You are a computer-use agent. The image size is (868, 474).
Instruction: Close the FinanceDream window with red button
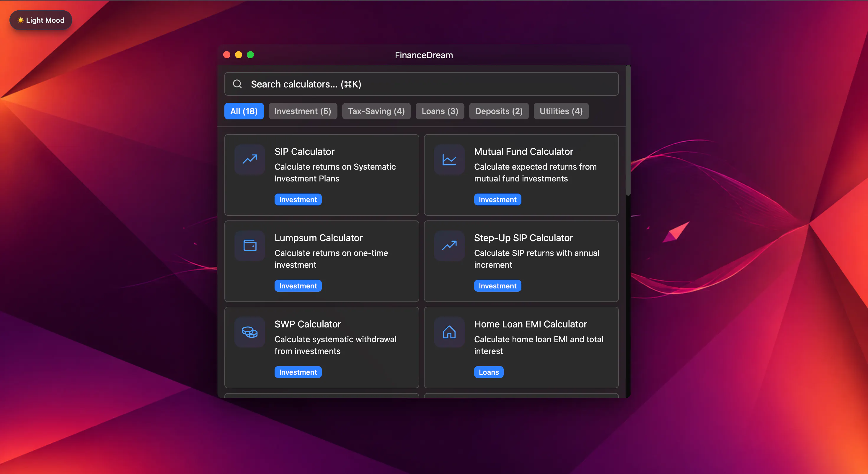[227, 55]
